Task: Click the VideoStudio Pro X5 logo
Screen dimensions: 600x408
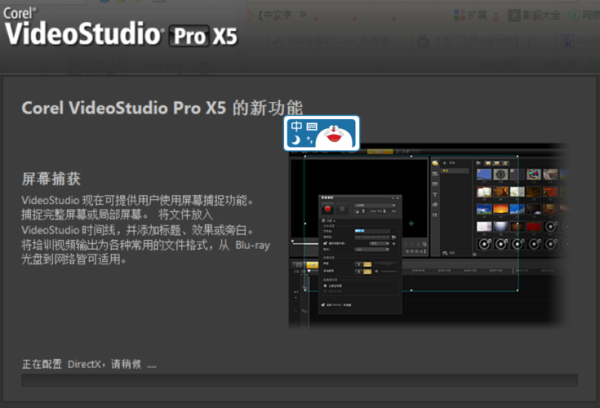Action: [121, 28]
